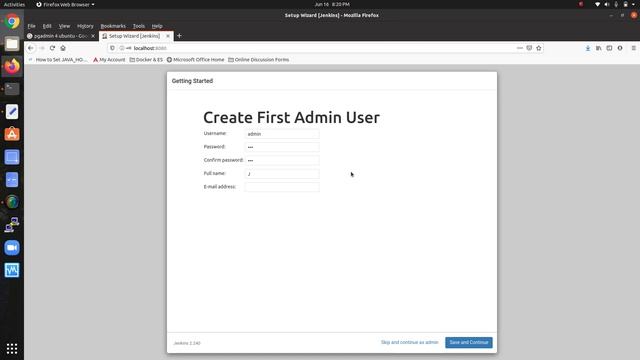640x360 pixels.
Task: Launch Google Chrome from the dock
Action: click(x=12, y=21)
